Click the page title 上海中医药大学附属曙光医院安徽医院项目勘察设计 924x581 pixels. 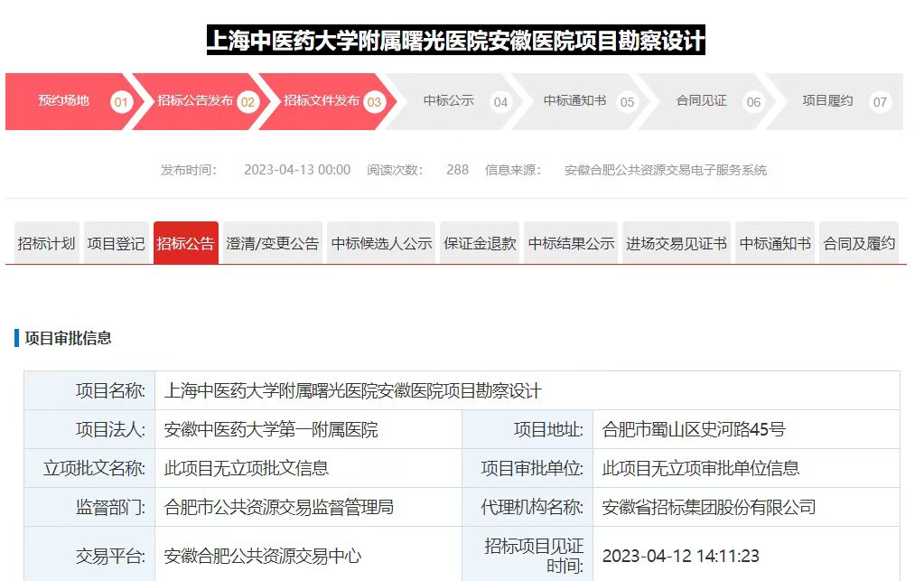point(456,40)
